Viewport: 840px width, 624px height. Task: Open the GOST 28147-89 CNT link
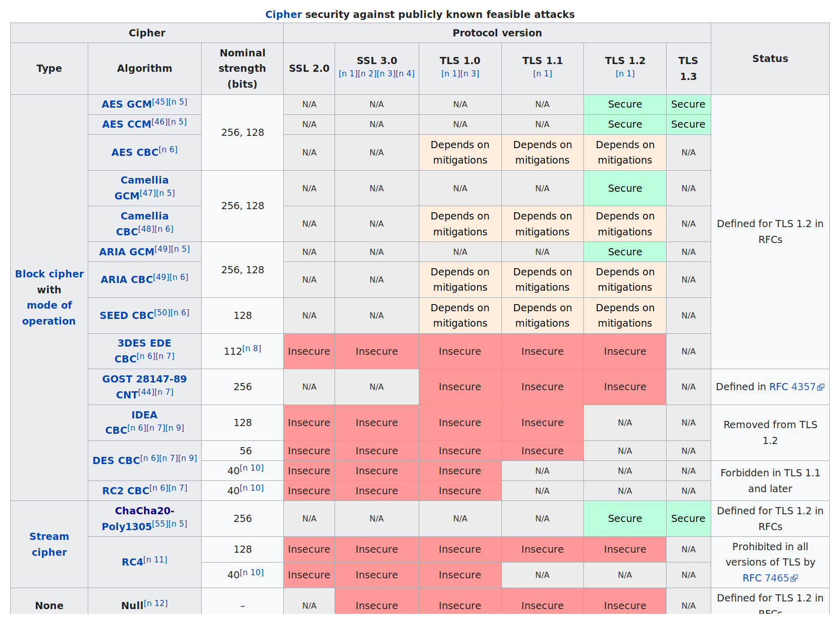(x=144, y=379)
